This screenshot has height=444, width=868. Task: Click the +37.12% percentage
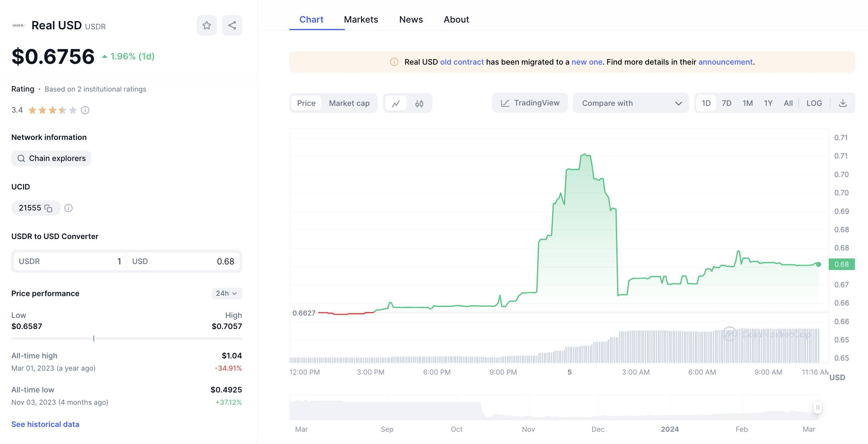coord(228,402)
